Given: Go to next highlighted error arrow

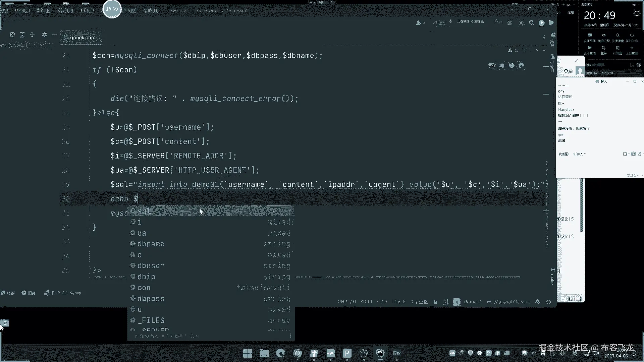Looking at the screenshot, I should [x=544, y=50].
